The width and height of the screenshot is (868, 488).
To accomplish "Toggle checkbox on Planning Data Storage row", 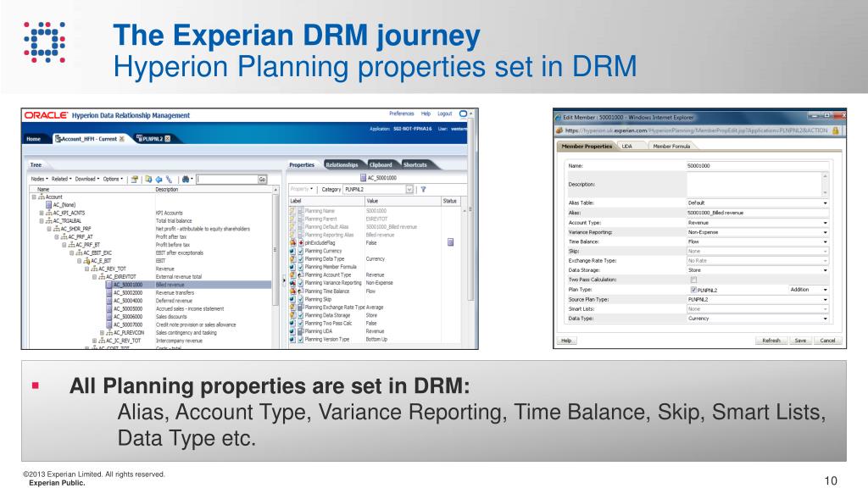I will pyautogui.click(x=301, y=315).
